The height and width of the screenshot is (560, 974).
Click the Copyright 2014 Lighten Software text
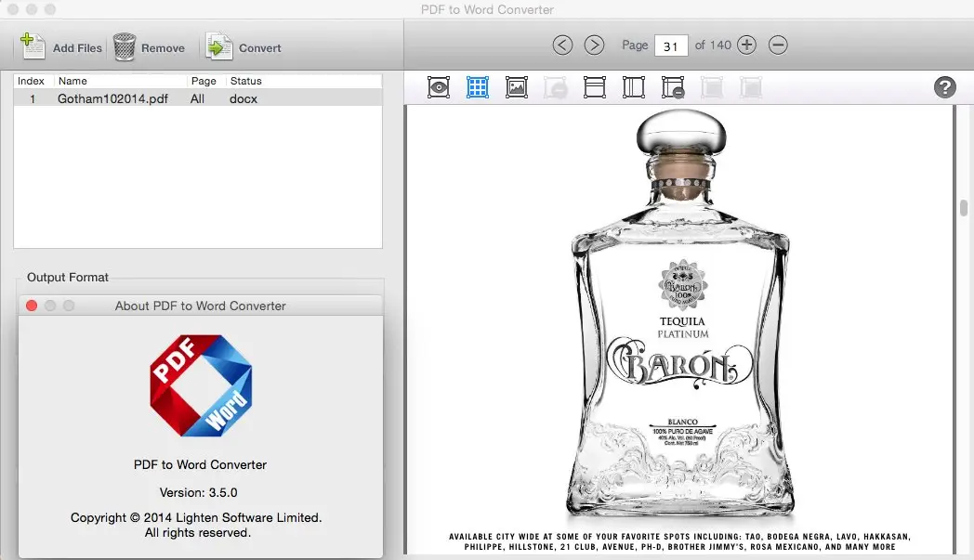tap(196, 517)
